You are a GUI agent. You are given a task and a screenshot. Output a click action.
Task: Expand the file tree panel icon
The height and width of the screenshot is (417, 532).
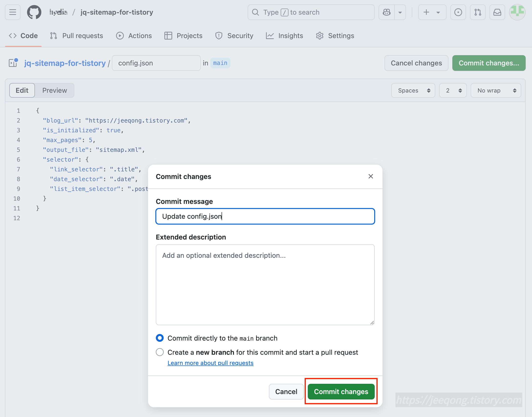[x=13, y=63]
